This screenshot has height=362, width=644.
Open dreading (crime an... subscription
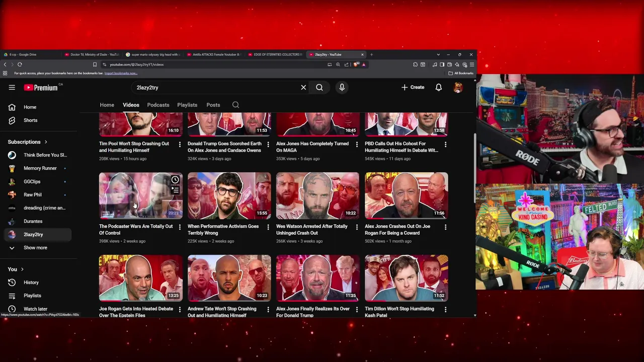[38, 208]
